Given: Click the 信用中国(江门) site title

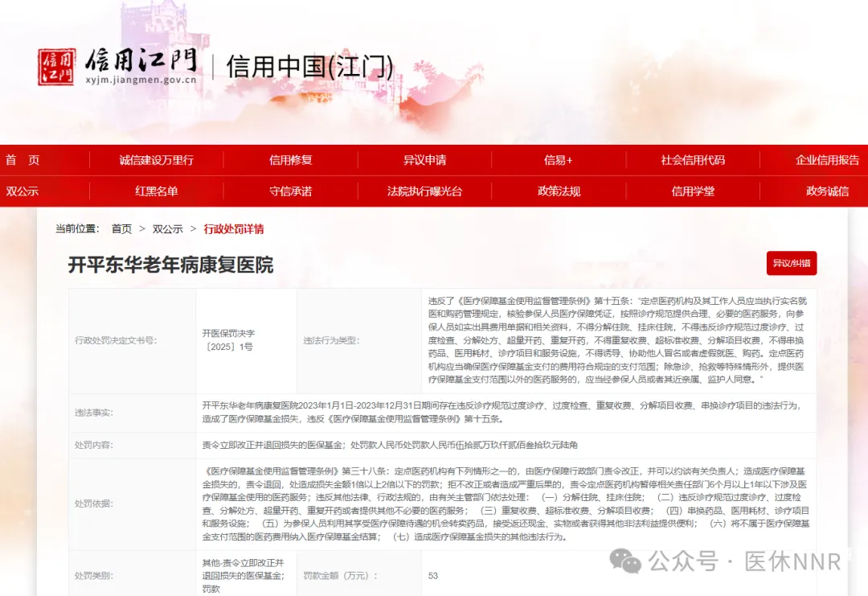Looking at the screenshot, I should coord(309,67).
